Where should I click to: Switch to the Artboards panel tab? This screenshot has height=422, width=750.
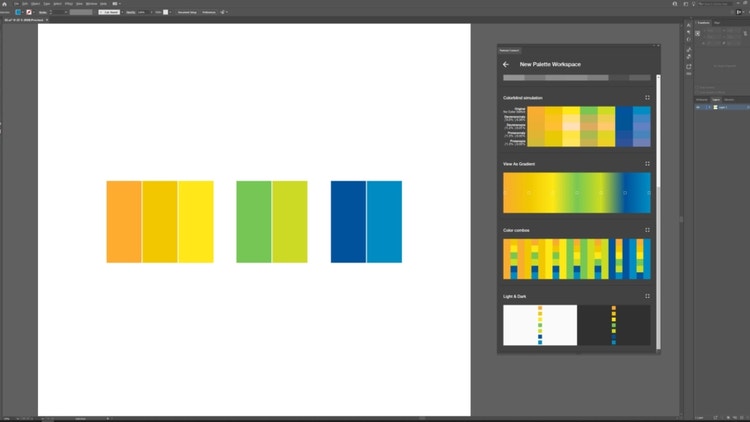(x=702, y=100)
